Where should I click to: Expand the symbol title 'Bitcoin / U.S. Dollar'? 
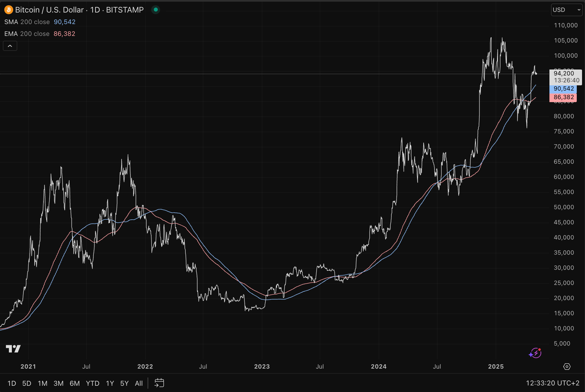tap(49, 10)
